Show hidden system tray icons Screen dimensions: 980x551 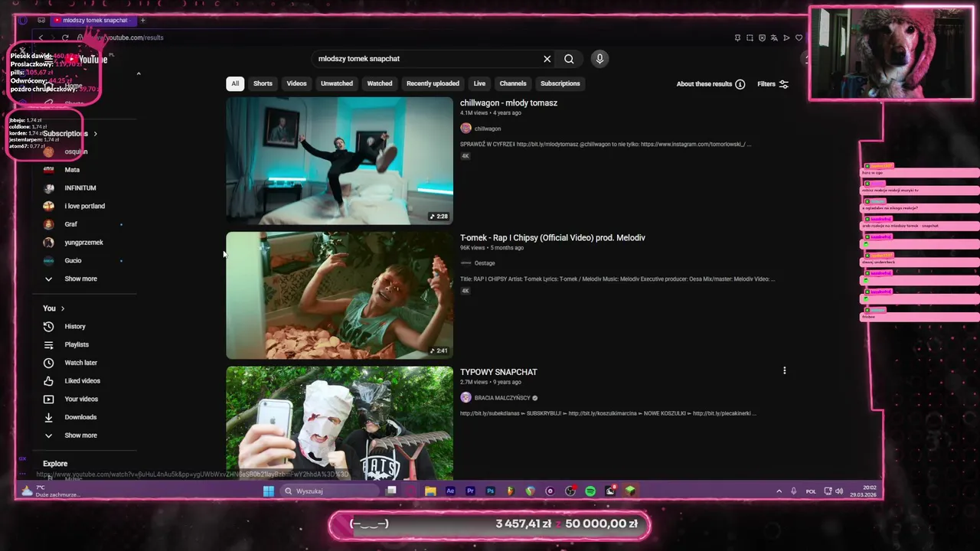[779, 491]
